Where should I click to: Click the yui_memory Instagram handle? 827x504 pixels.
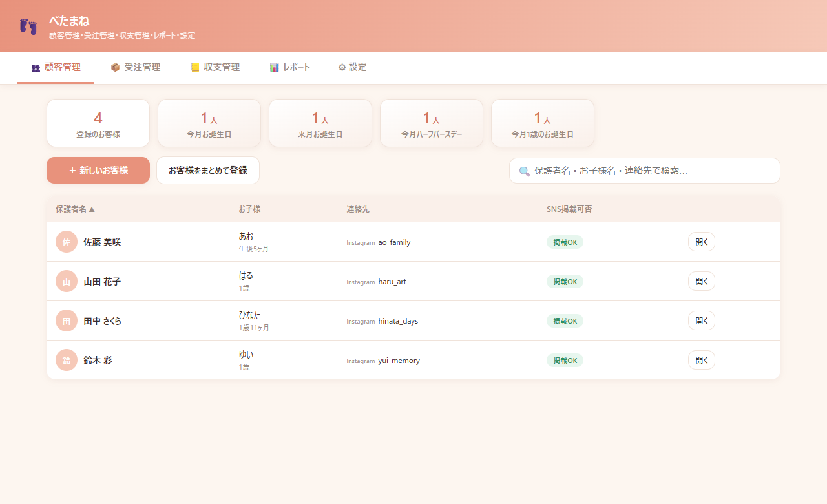[399, 361]
